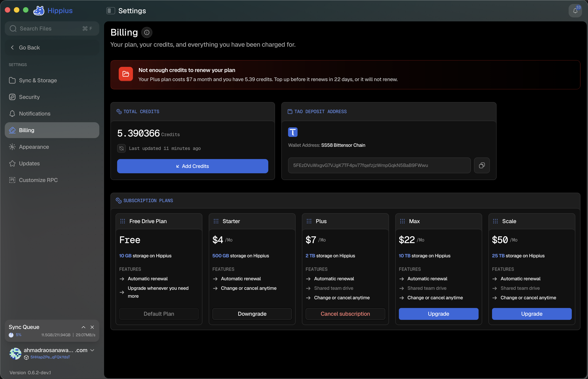588x379 pixels.
Task: Refresh credits with the Last updated icon
Action: (121, 148)
